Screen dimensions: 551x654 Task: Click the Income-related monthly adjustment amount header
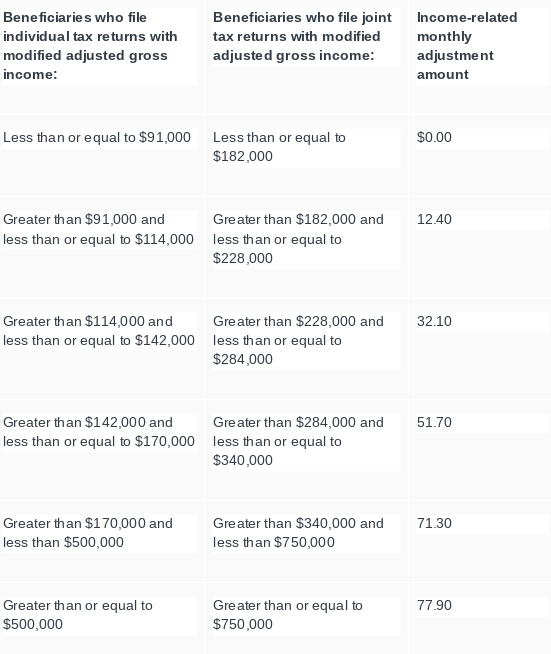click(482, 46)
